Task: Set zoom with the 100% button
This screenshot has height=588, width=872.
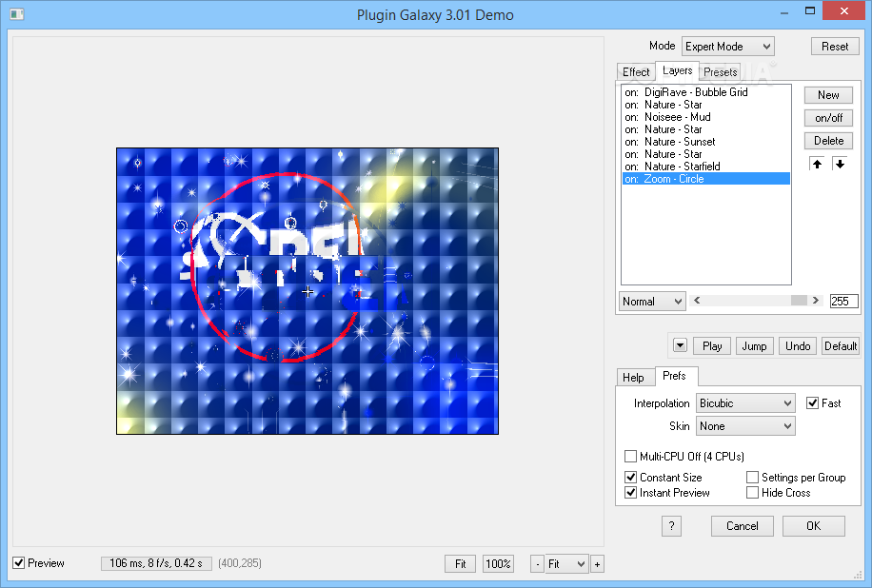Action: point(498,564)
